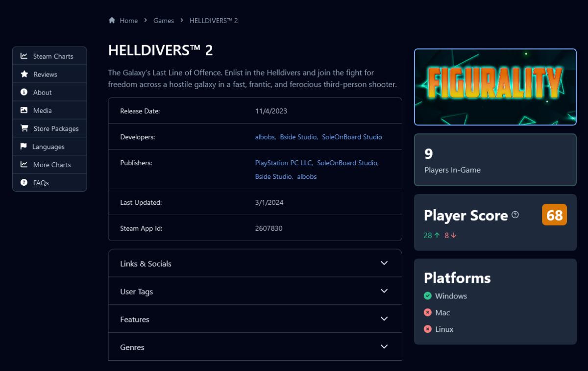The width and height of the screenshot is (588, 371).
Task: Select Media in the sidebar
Action: pos(49,110)
